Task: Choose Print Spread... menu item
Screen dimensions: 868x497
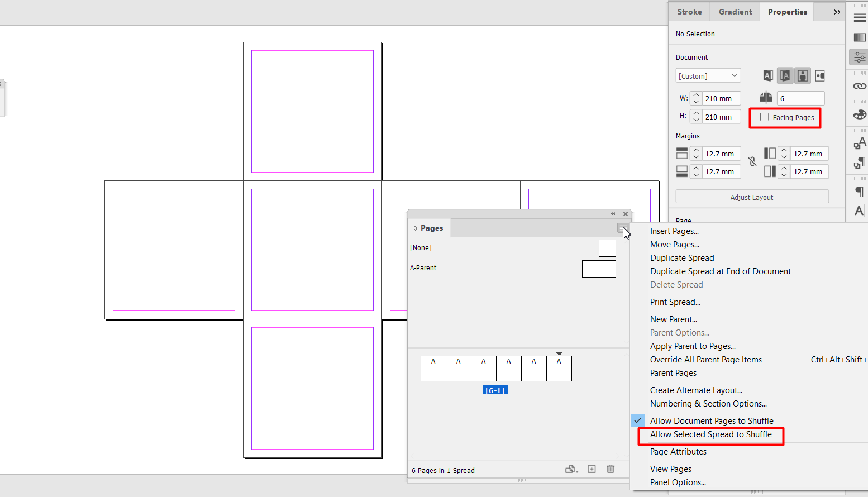Action: tap(675, 302)
